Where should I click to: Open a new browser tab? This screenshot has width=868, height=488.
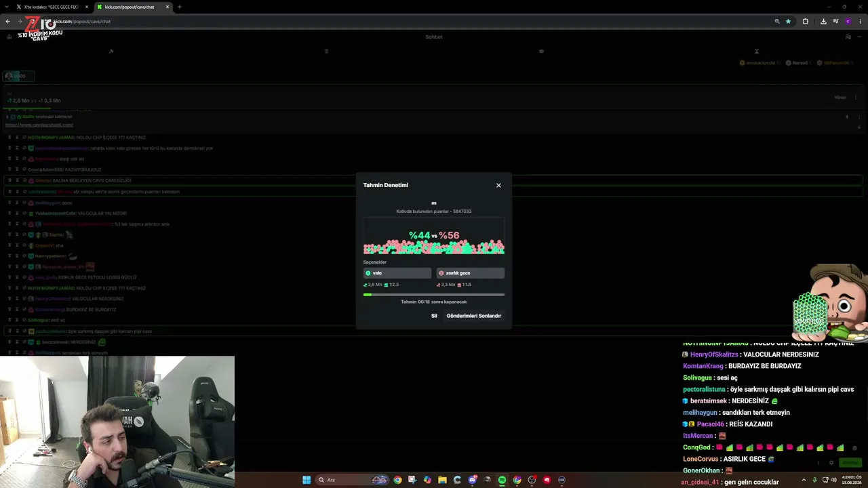[179, 7]
